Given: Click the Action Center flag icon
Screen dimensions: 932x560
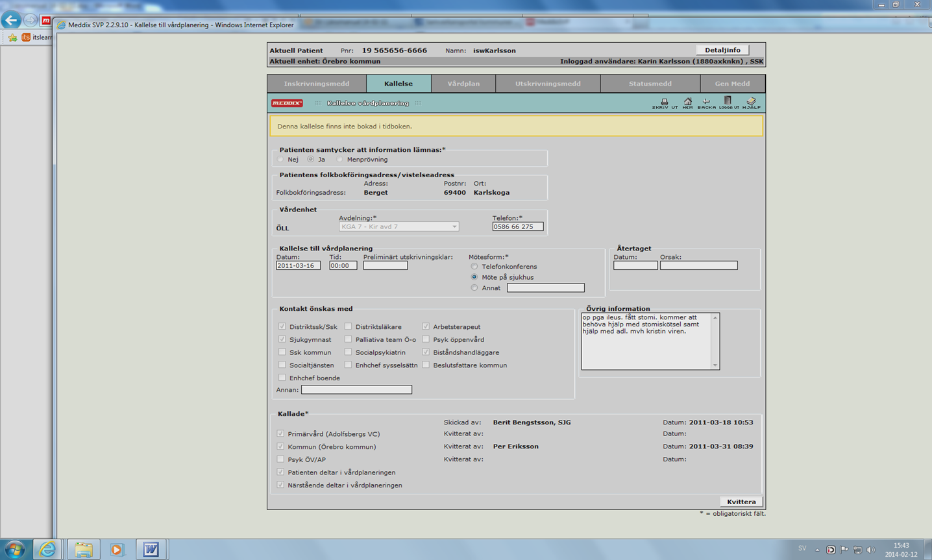Looking at the screenshot, I should (x=844, y=550).
